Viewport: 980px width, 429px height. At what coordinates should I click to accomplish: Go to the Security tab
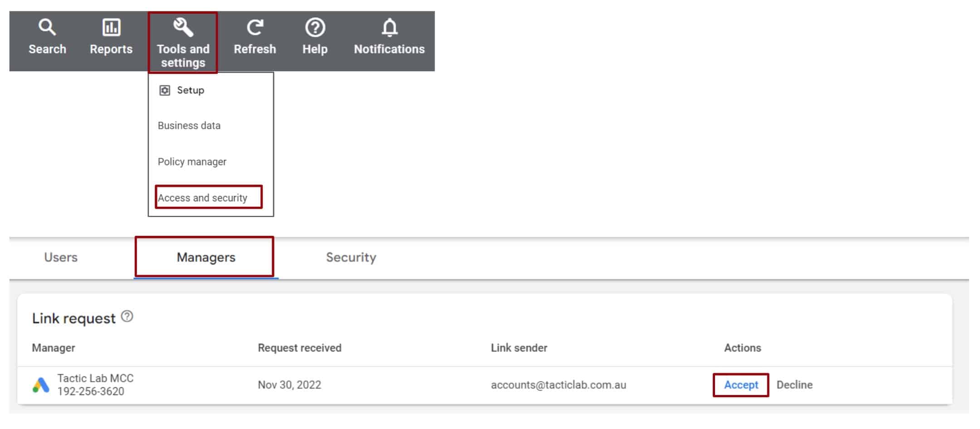pyautogui.click(x=351, y=257)
